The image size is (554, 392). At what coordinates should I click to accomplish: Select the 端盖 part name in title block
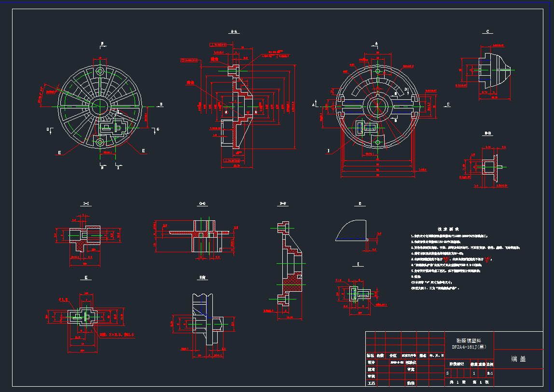(518, 359)
